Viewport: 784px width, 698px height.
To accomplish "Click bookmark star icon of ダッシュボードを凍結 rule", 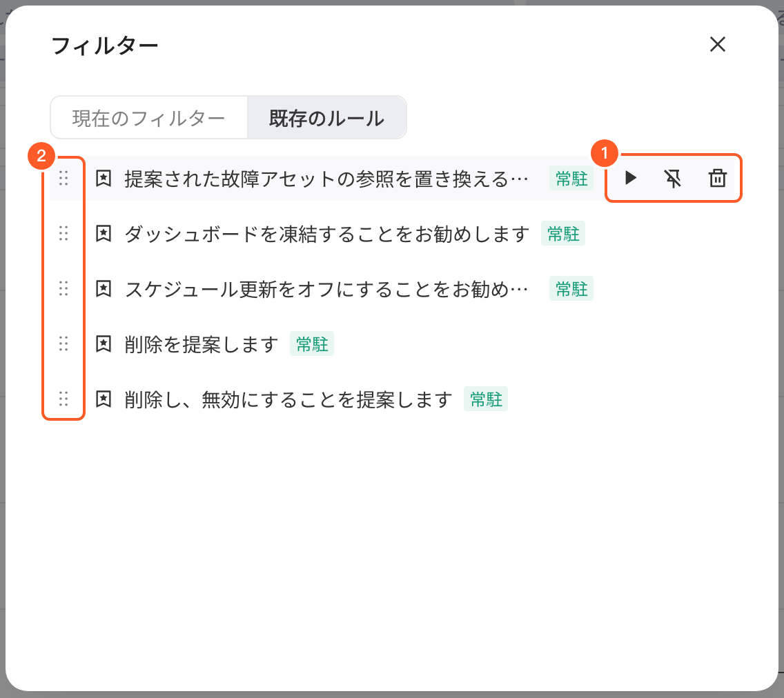I will (x=104, y=233).
